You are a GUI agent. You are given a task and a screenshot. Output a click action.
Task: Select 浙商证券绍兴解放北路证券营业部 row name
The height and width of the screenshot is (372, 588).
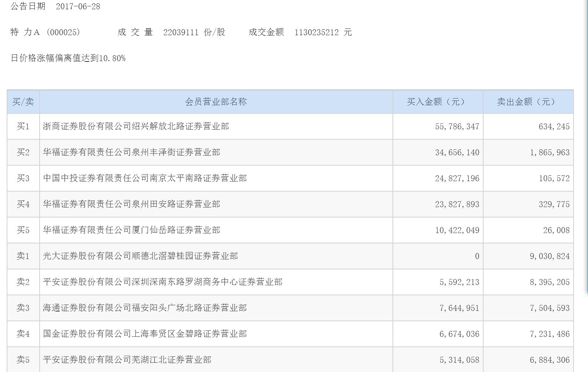pyautogui.click(x=136, y=126)
